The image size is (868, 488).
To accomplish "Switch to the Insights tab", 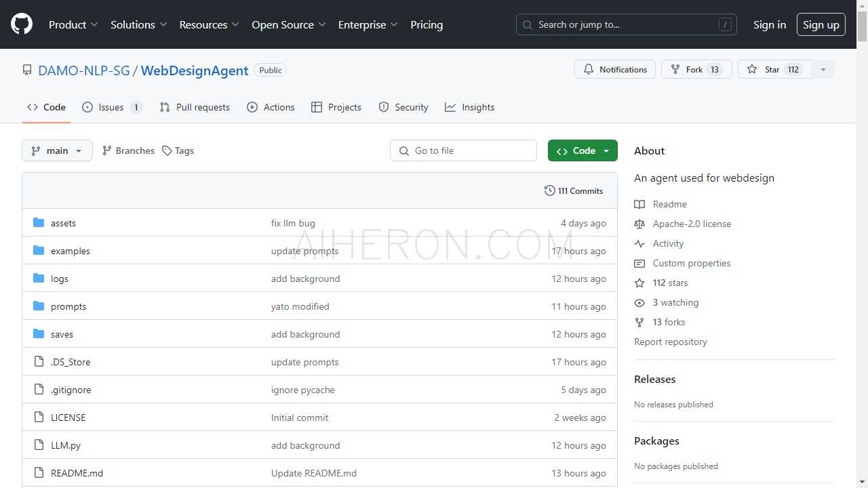I will (x=469, y=107).
